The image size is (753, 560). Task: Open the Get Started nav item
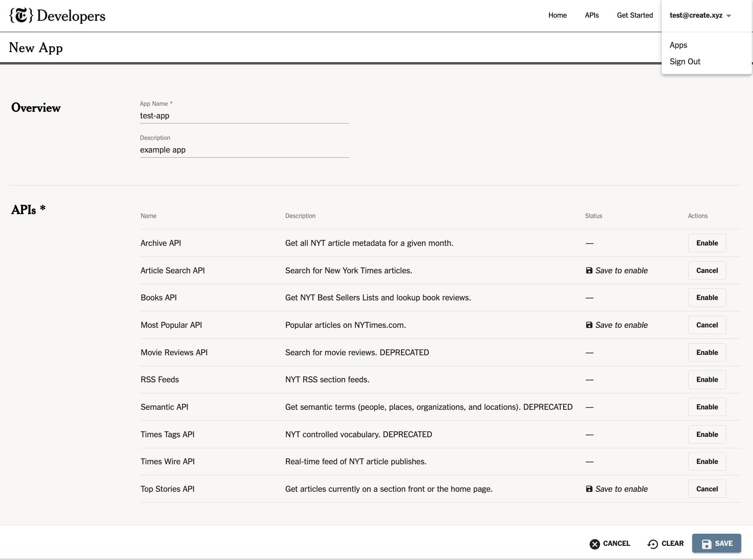click(x=635, y=15)
